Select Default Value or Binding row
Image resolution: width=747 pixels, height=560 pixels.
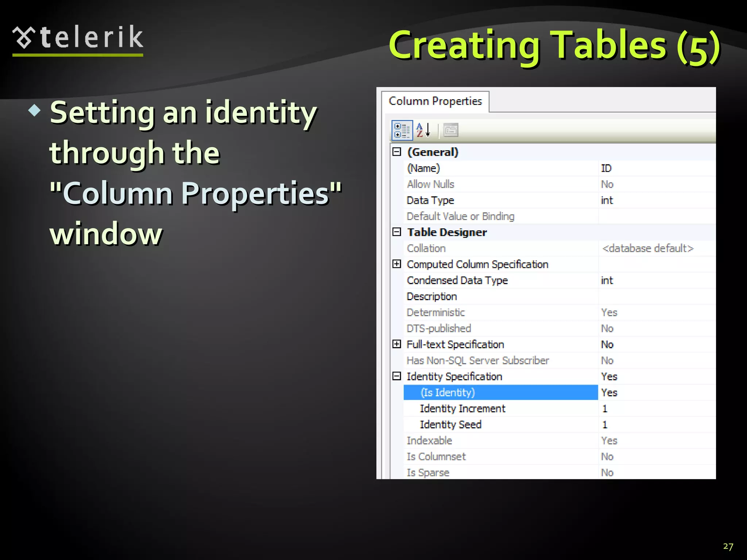click(560, 216)
